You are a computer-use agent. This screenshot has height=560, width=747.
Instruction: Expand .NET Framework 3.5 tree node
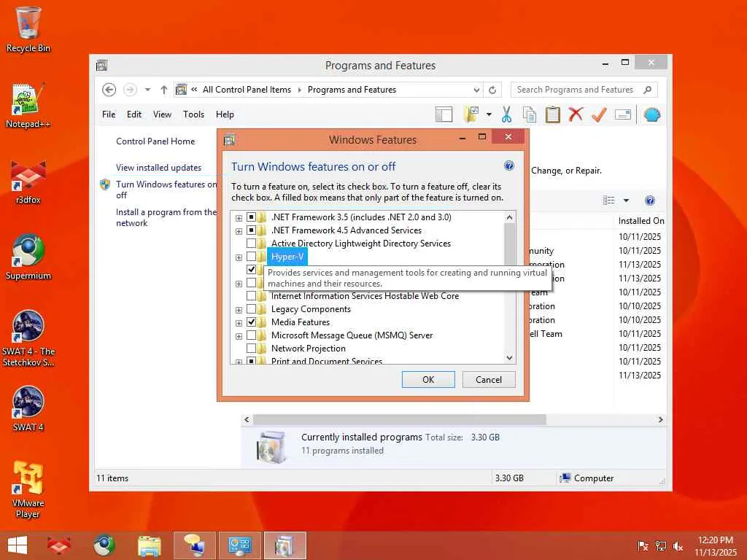pos(239,218)
